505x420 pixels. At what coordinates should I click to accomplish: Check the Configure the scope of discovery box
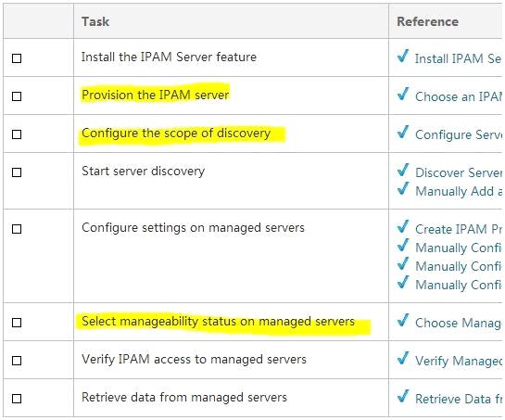pos(17,134)
